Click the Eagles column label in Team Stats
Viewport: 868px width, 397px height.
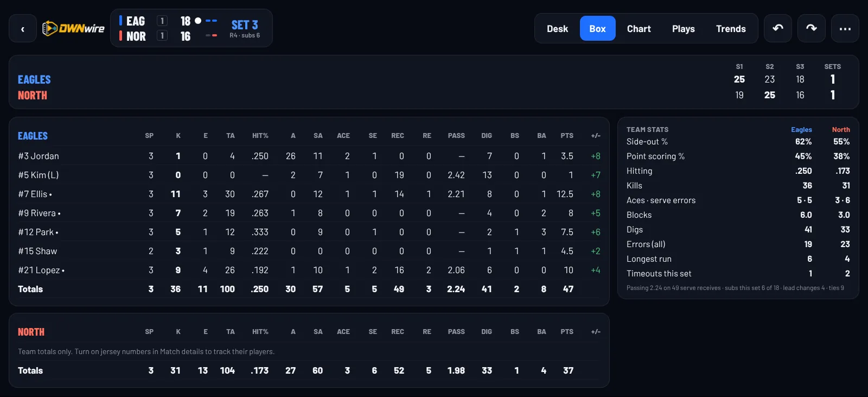click(801, 130)
